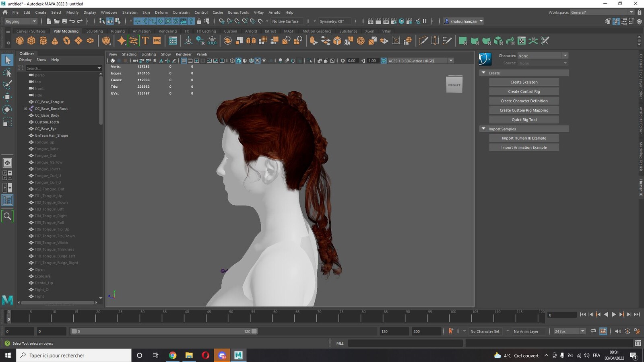The width and height of the screenshot is (644, 362).
Task: Click the polygon sphere shelf icon
Action: pos(20,41)
